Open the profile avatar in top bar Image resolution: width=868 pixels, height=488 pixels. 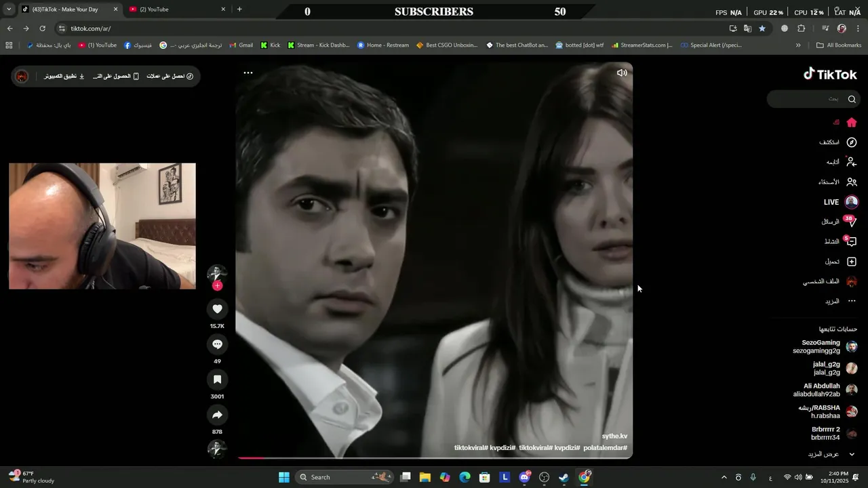tap(22, 76)
